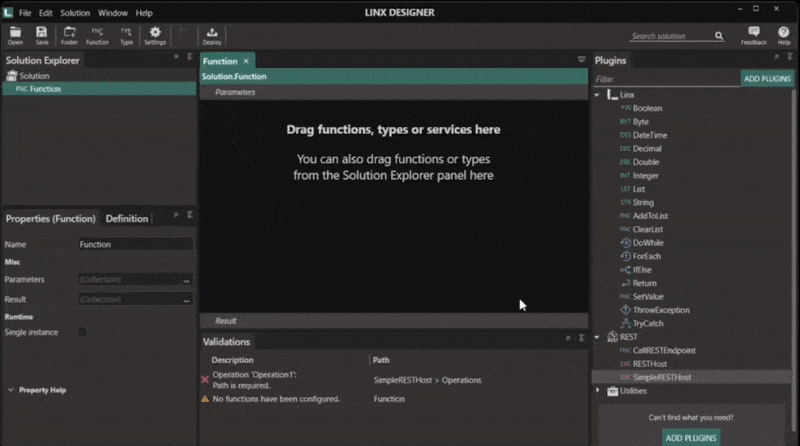Click the Search solution field
800x446 pixels.
click(670, 36)
